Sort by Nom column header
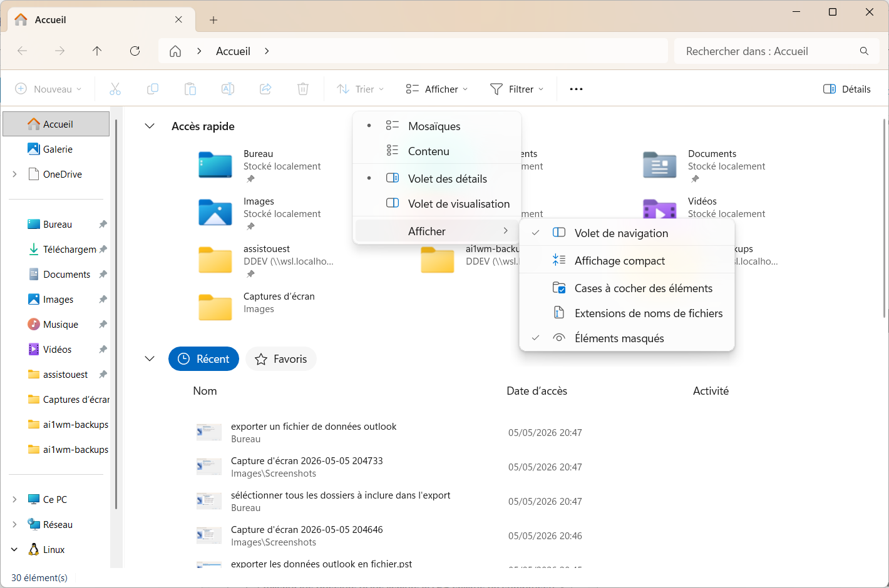 (x=205, y=390)
